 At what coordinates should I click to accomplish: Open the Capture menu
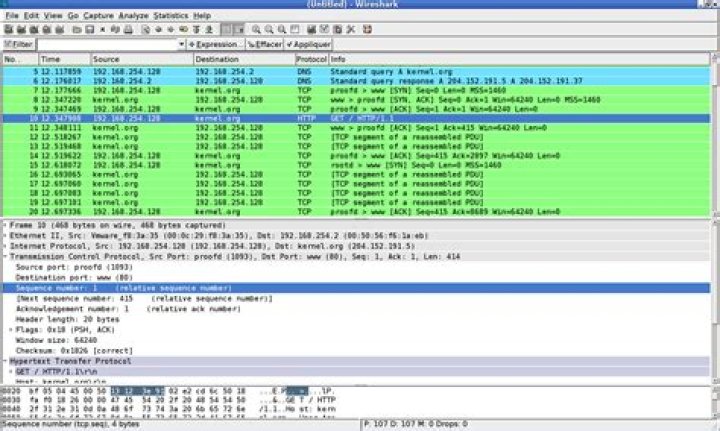point(98,16)
